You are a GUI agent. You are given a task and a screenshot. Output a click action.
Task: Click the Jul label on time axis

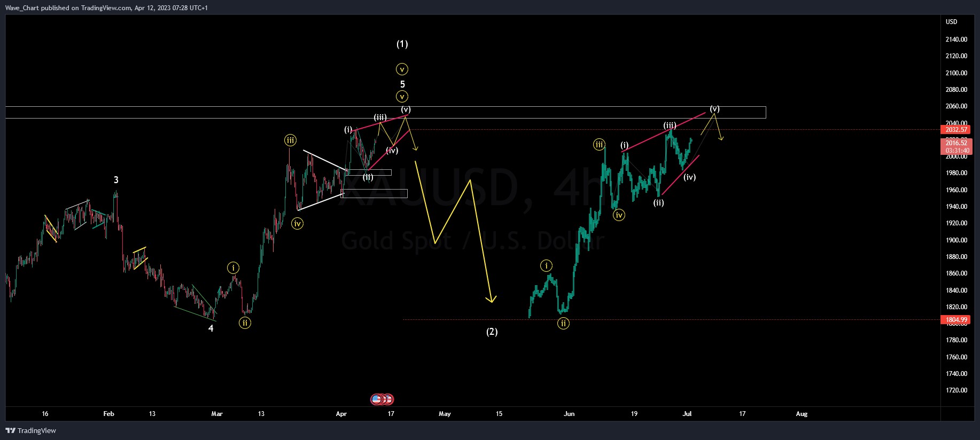click(x=687, y=414)
